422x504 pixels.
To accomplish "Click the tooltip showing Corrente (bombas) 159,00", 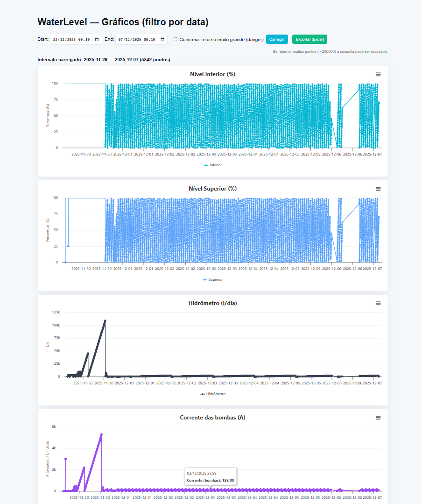I will 210,476.
